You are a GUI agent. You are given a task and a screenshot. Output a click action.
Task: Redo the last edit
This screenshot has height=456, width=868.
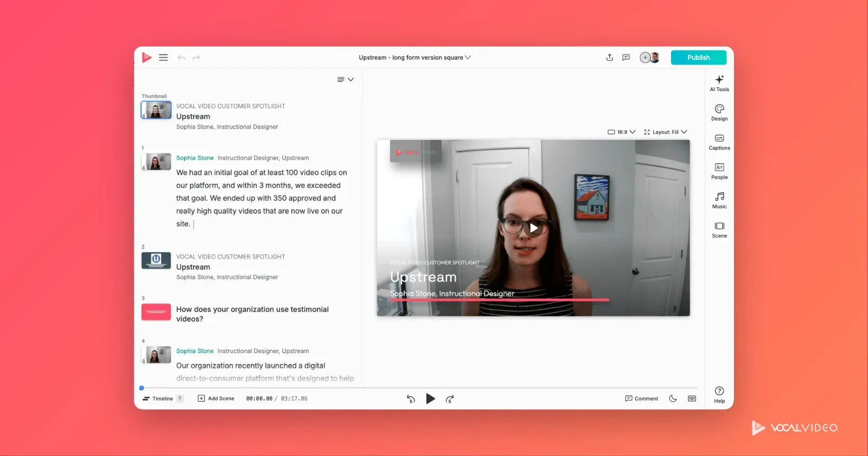[196, 58]
